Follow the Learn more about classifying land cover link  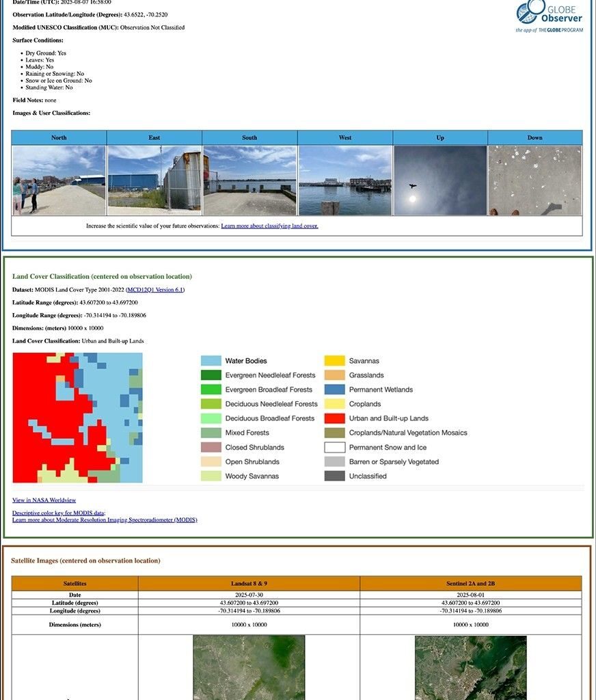(271, 225)
